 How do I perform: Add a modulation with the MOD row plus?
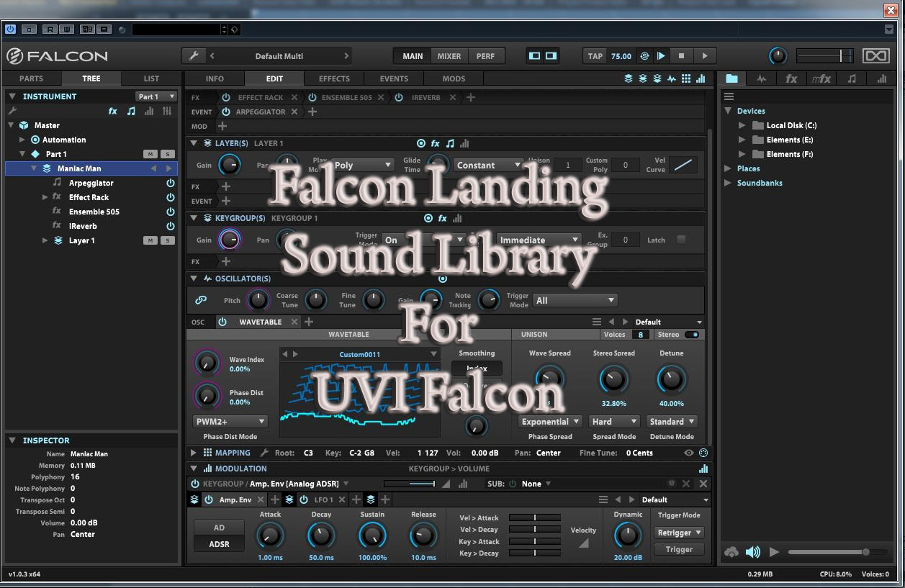(222, 126)
